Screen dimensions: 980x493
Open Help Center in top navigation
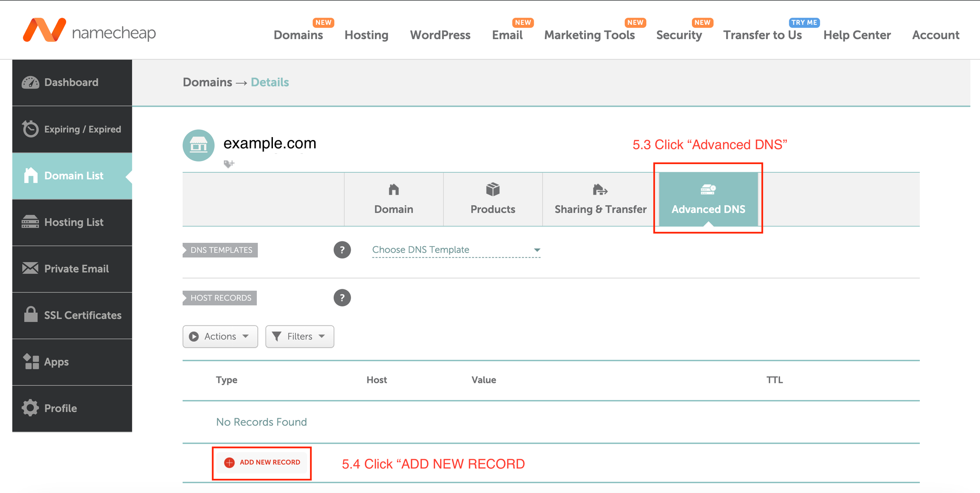pos(857,35)
